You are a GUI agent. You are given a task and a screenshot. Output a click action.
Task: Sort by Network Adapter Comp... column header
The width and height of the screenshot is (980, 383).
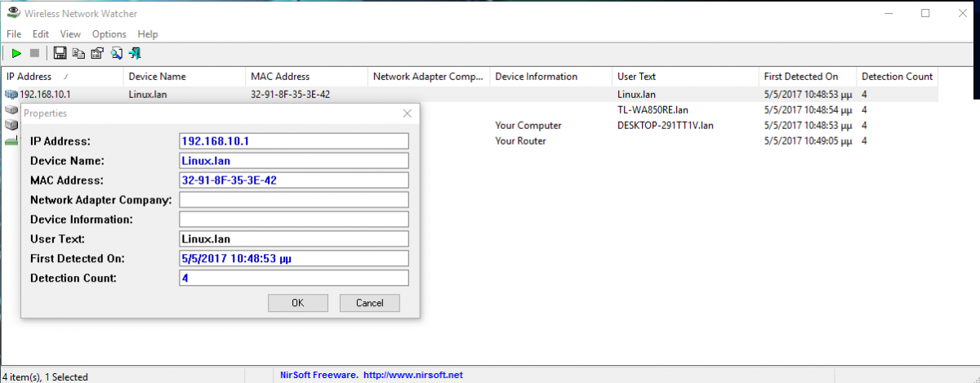pos(429,77)
